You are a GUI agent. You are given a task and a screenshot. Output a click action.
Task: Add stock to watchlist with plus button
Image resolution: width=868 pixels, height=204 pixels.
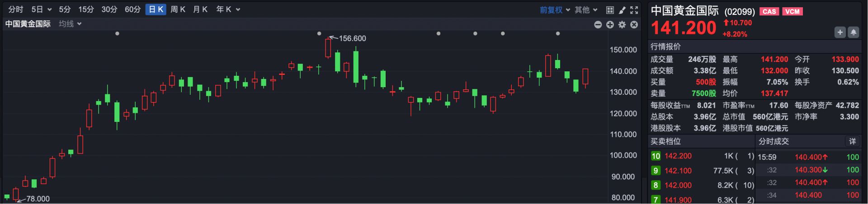(x=840, y=32)
